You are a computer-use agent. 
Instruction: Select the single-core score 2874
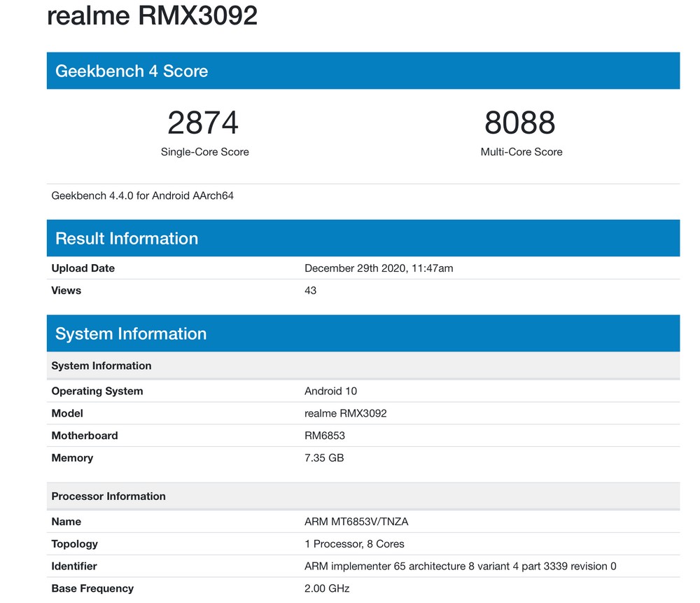tap(203, 123)
